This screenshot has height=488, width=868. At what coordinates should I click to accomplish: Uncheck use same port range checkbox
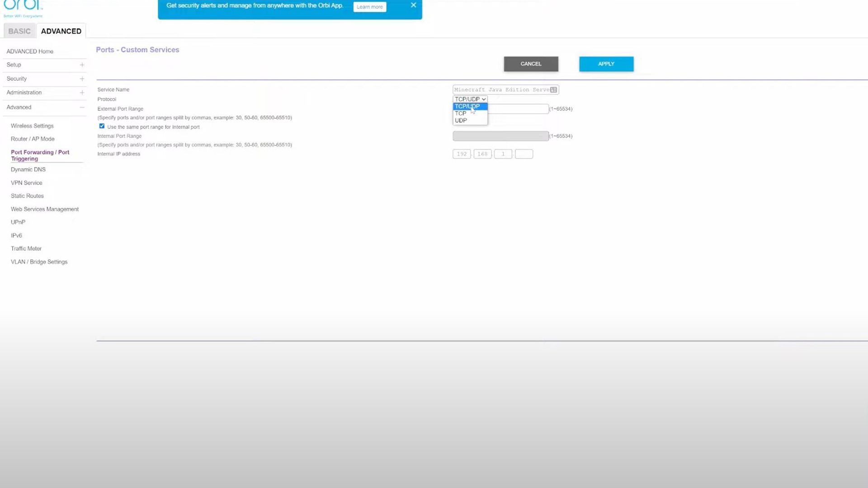(x=102, y=127)
